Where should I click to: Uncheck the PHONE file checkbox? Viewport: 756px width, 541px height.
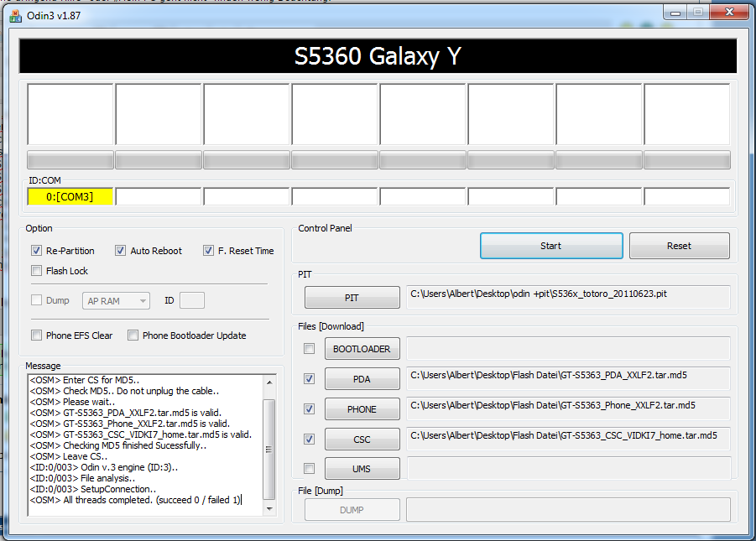309,408
